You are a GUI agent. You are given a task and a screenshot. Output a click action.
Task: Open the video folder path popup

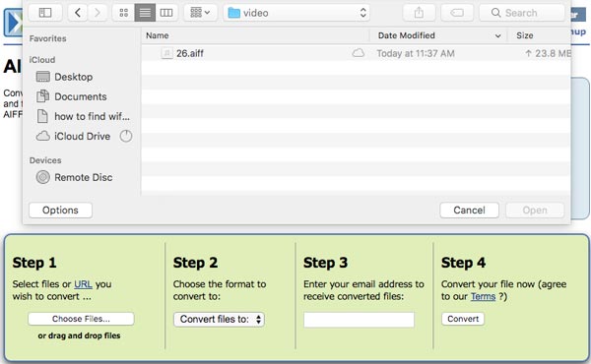coord(296,13)
